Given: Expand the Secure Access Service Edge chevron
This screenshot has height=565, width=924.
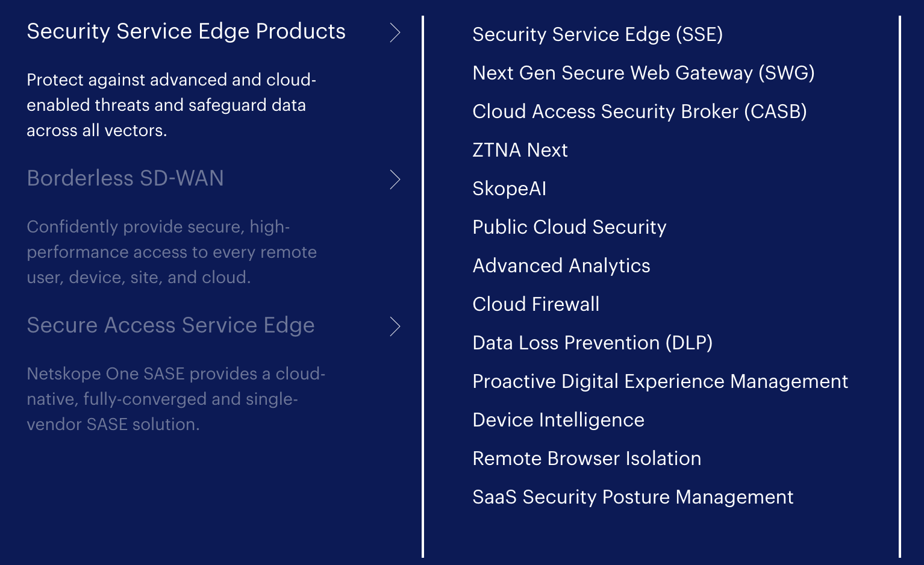Looking at the screenshot, I should pyautogui.click(x=396, y=326).
